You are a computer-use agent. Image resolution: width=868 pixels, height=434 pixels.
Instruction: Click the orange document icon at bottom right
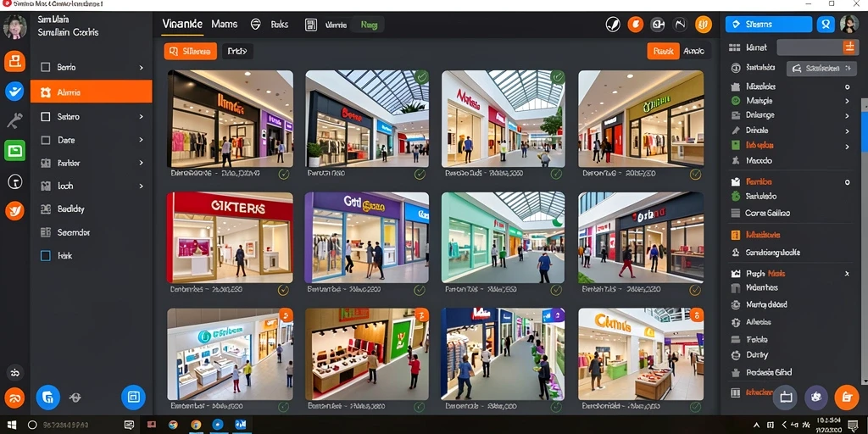pyautogui.click(x=847, y=397)
